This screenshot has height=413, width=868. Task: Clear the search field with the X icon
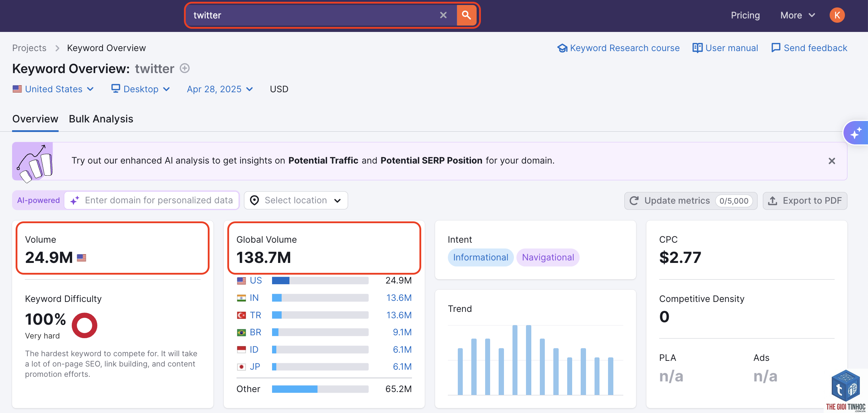pos(443,15)
